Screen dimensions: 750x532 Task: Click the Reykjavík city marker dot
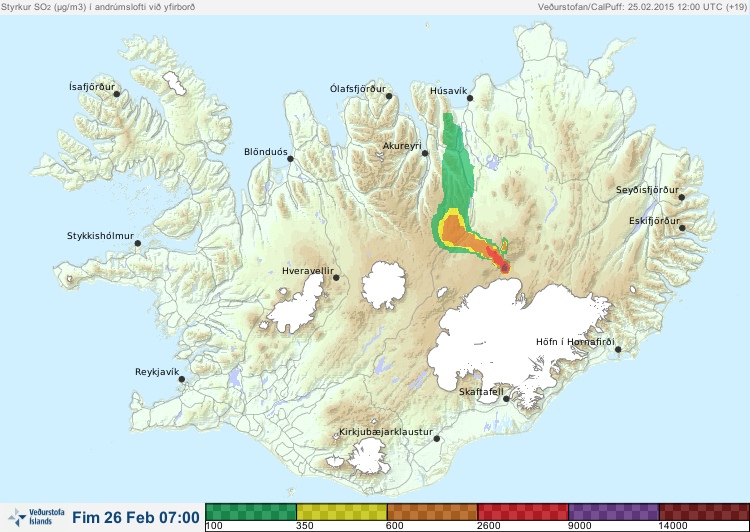click(x=182, y=379)
